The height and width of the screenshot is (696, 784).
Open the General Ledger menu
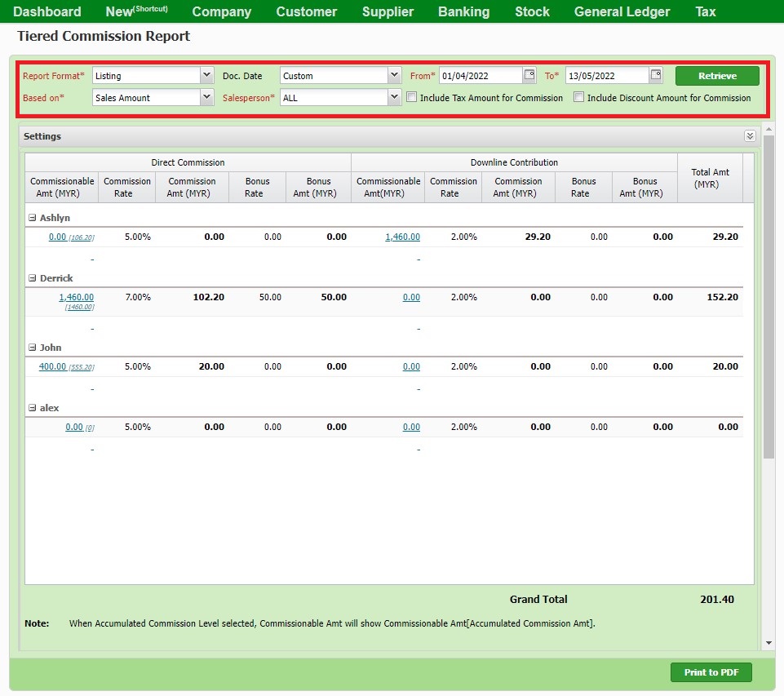tap(622, 11)
